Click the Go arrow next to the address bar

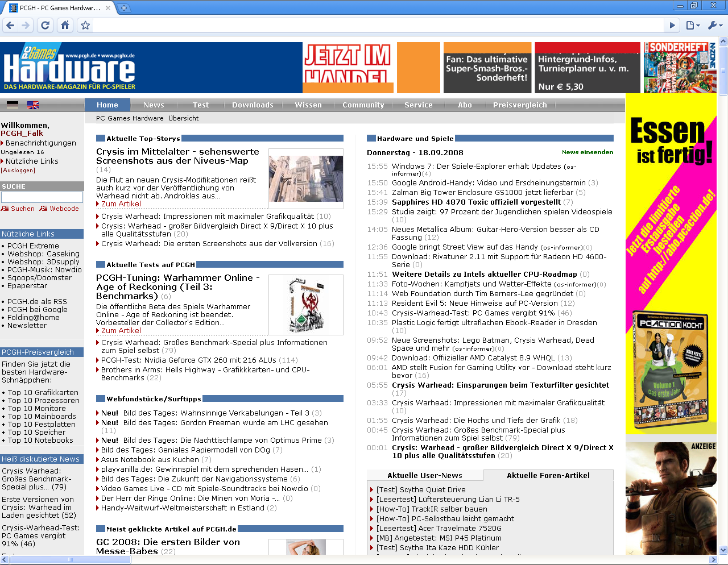point(672,25)
